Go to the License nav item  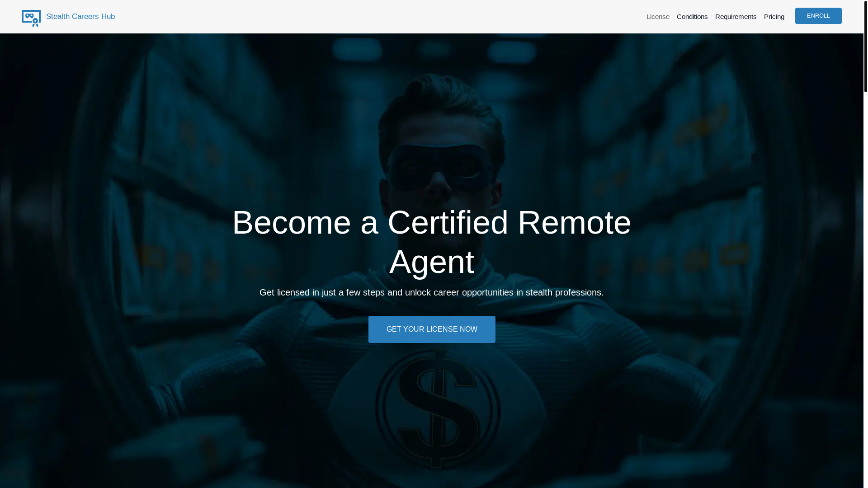658,17
